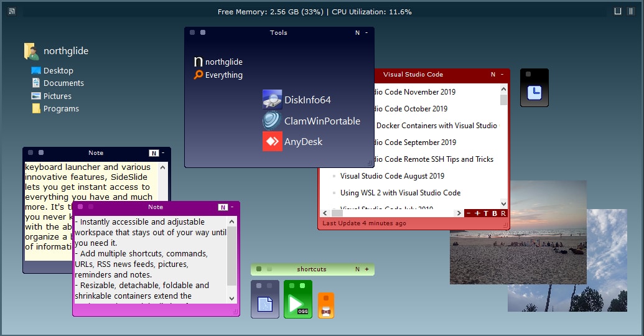Open bow-tie icon in orange container

326,311
